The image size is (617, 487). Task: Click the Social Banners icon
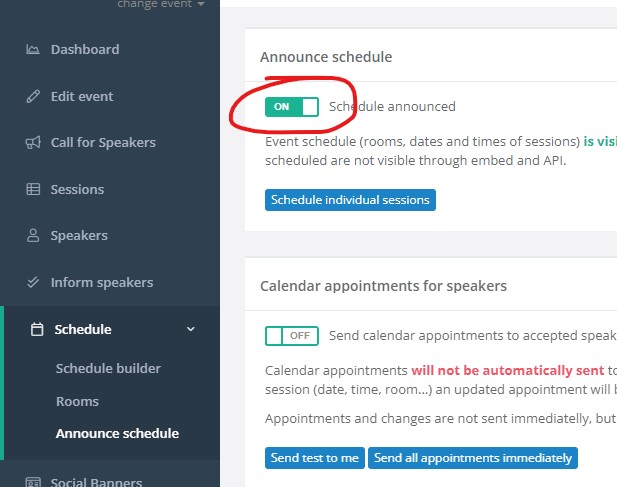pos(33,482)
